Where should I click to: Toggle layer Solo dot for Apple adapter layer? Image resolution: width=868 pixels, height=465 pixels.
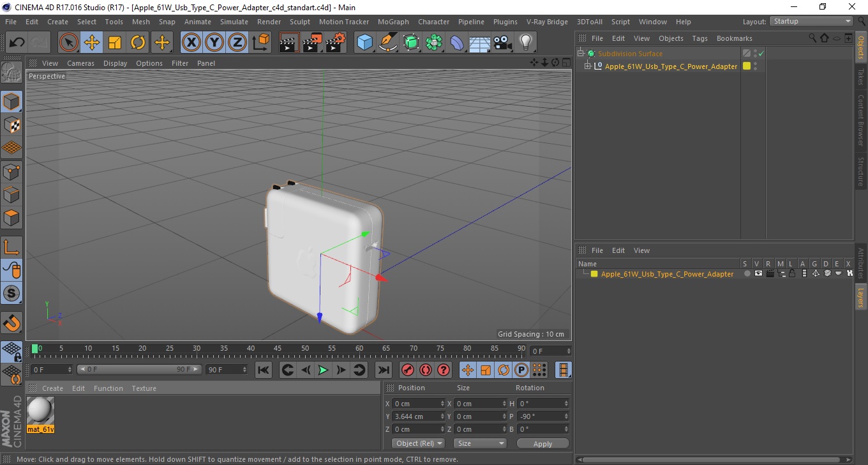747,274
